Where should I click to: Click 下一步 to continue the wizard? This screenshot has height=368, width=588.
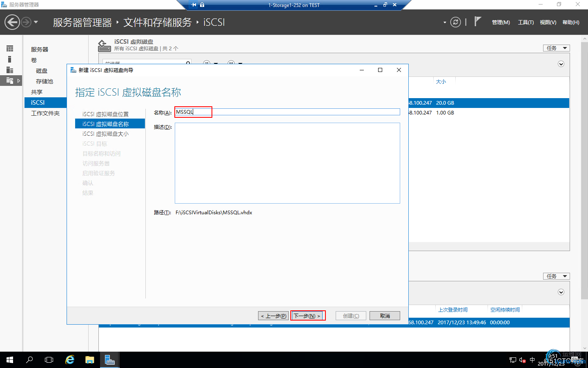[x=307, y=316]
